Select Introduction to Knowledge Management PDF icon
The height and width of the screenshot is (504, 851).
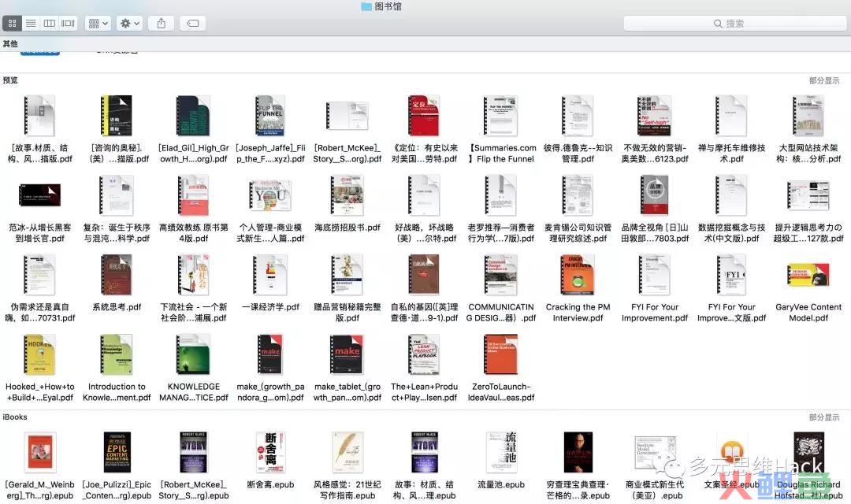pyautogui.click(x=117, y=355)
